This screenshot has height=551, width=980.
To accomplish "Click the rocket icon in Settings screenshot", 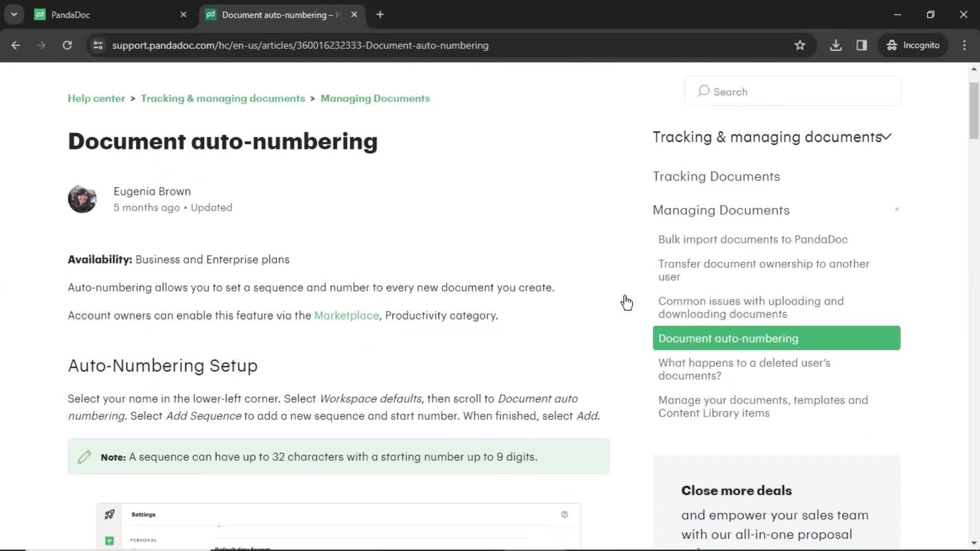I will pyautogui.click(x=109, y=514).
